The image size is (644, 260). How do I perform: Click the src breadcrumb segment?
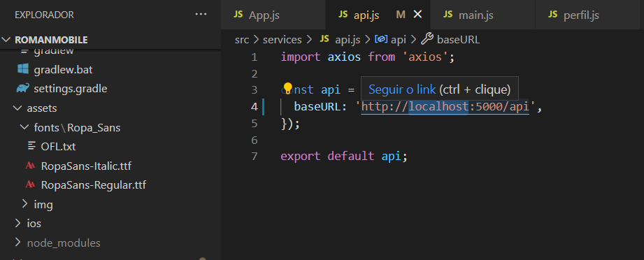pyautogui.click(x=242, y=40)
